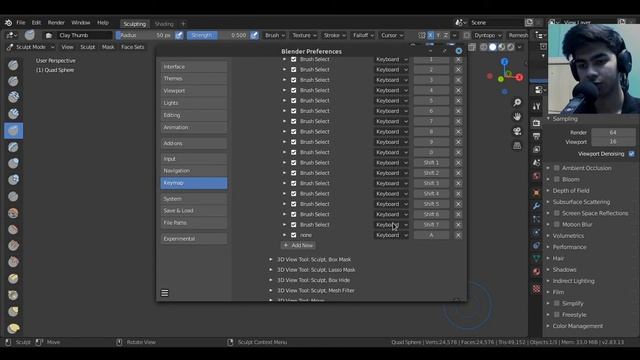This screenshot has height=360, width=640.
Task: Click the zoom magnifier viewport gizmo
Action: pyautogui.click(x=517, y=102)
